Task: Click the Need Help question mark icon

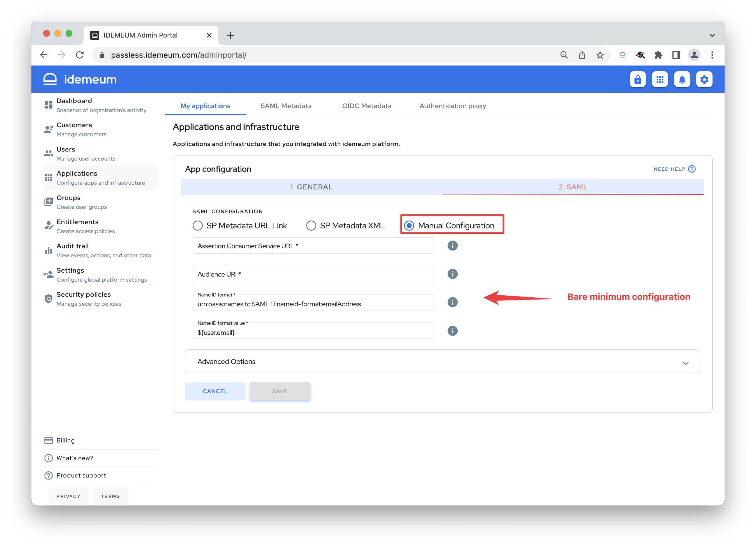Action: point(692,169)
